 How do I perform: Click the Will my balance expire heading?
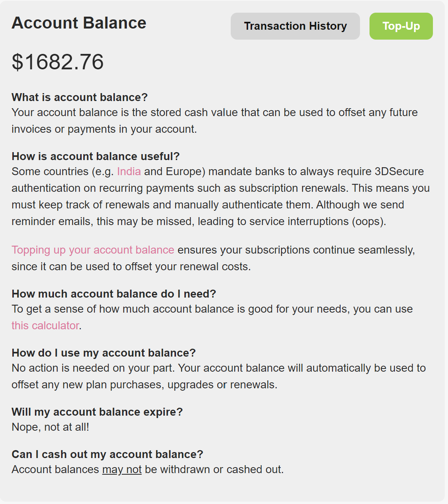[x=98, y=412]
